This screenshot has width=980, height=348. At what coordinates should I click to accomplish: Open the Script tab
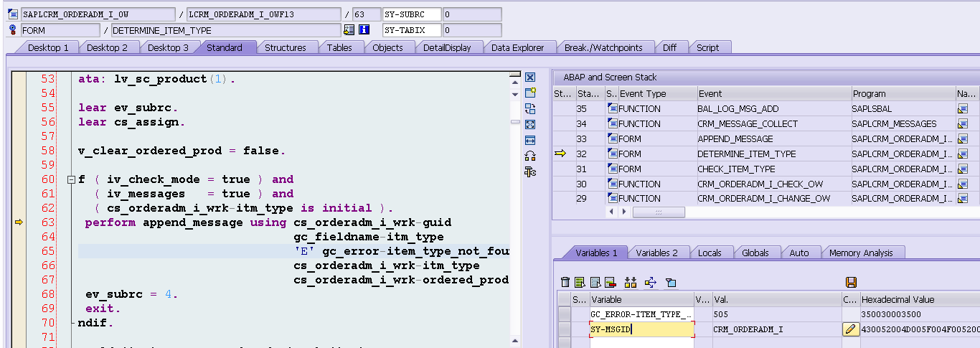click(x=707, y=47)
